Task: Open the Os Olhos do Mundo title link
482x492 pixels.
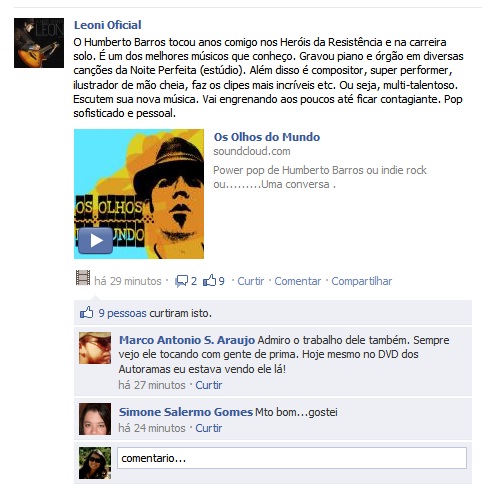Action: tap(267, 137)
